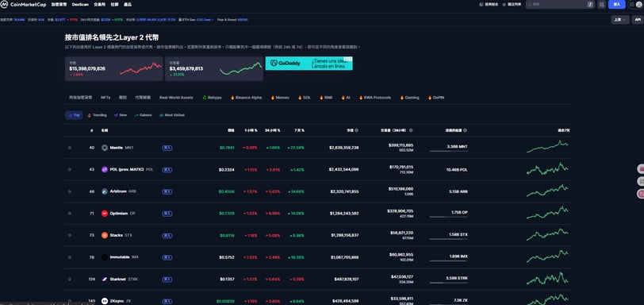Click the GoDaddy advertisement banner

pyautogui.click(x=309, y=64)
